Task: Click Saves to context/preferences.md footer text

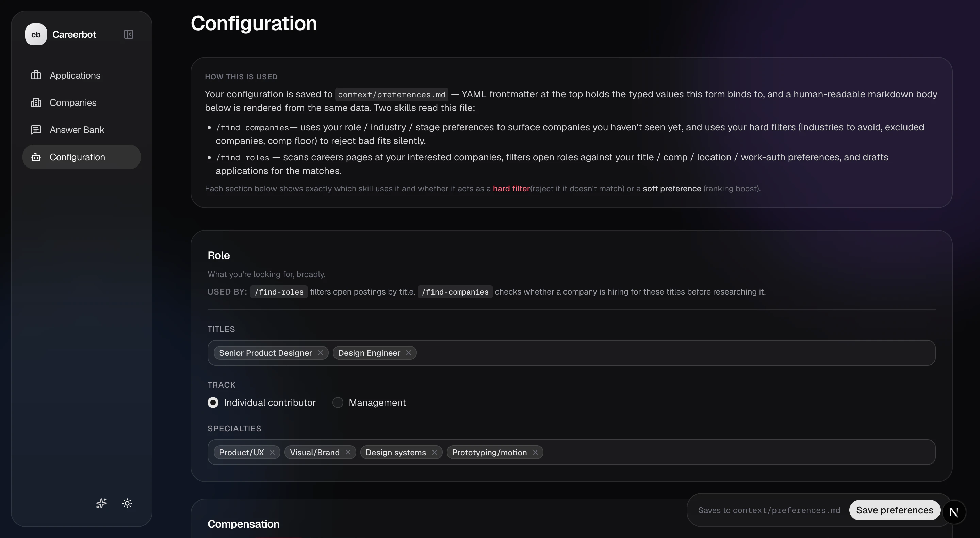Action: (x=769, y=510)
